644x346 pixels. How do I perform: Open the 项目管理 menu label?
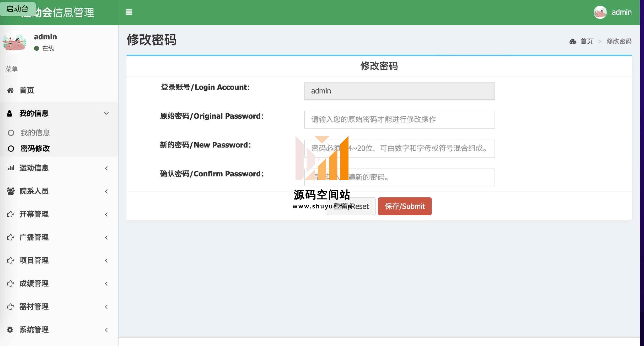pos(34,260)
